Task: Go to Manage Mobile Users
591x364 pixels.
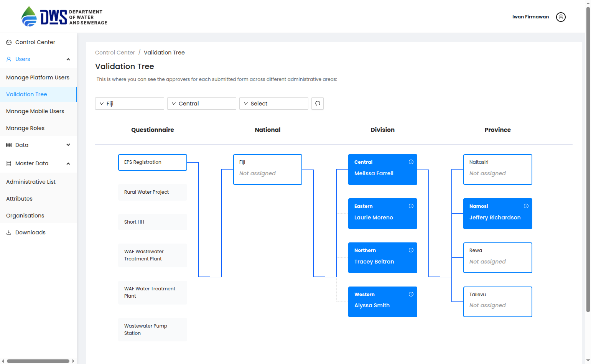Action: [x=38, y=111]
